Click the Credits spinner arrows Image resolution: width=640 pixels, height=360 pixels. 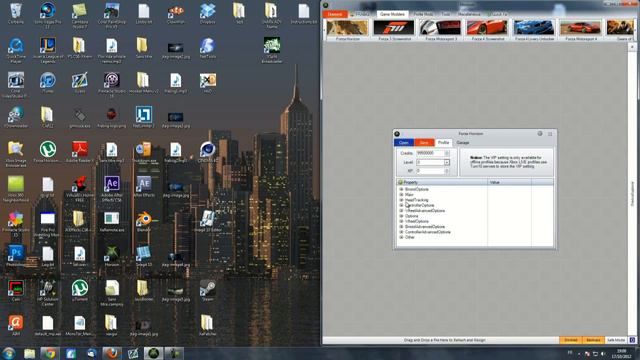[447, 153]
